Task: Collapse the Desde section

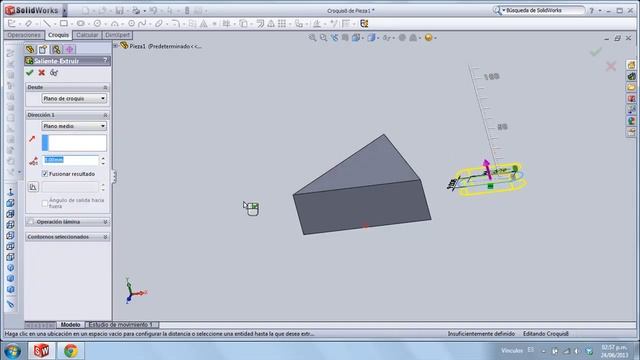Action: (x=105, y=87)
